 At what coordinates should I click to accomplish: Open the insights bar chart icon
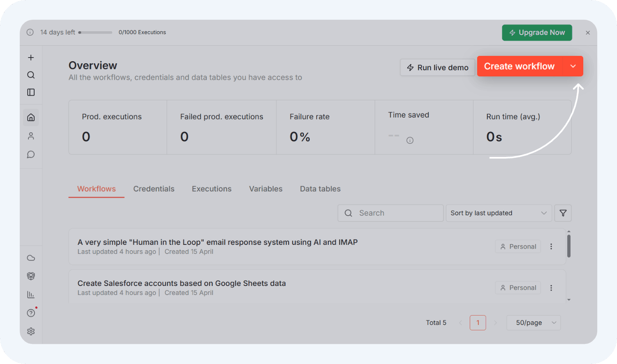point(31,295)
